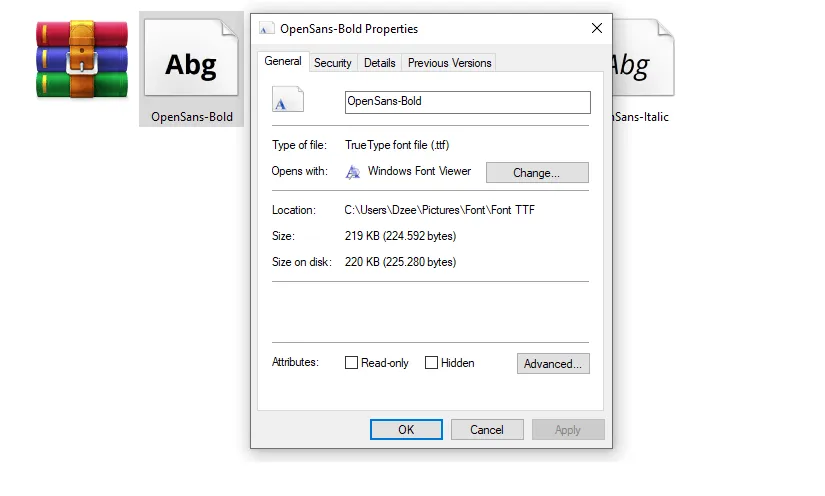Click the Apply button
Viewport: 825px width, 496px height.
coord(568,430)
